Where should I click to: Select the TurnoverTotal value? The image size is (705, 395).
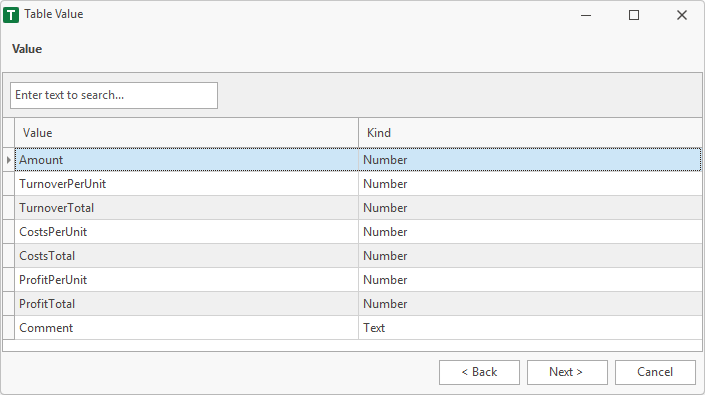(x=187, y=208)
